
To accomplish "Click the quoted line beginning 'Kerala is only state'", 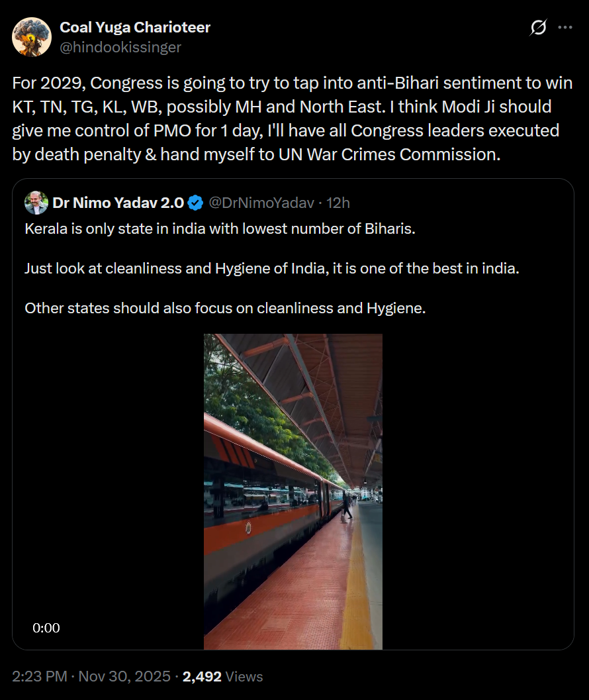I will click(x=220, y=229).
